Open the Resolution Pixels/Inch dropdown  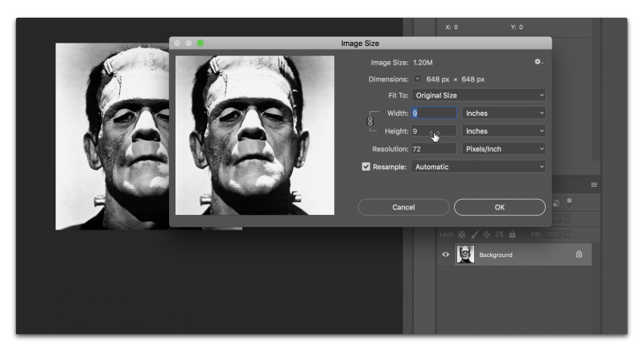click(504, 149)
